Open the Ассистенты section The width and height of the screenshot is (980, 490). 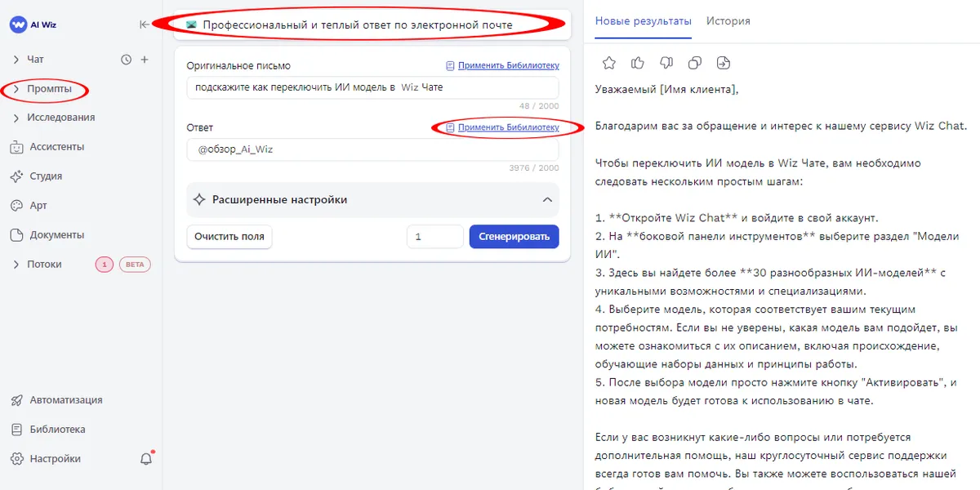tap(57, 147)
